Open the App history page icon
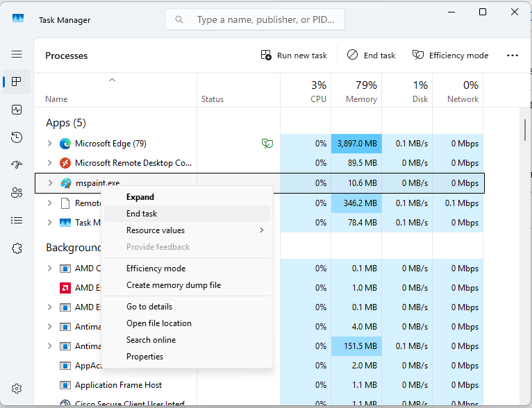Screen dimensions: 532x408 tap(17, 137)
